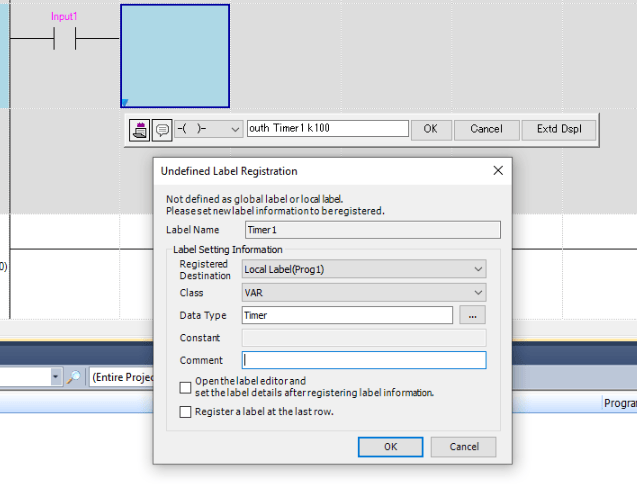Open the Class dropdown showing VAR
Viewport: 637px width, 502px height.
pos(364,292)
